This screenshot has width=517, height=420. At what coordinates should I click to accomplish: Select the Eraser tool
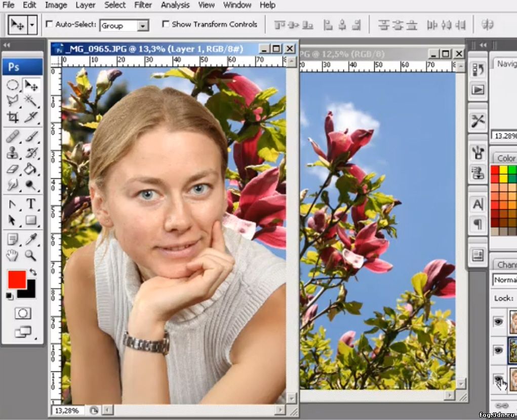point(13,169)
